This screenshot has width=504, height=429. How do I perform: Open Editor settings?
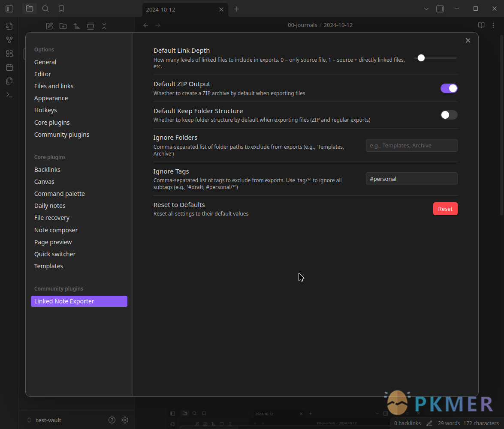point(43,74)
